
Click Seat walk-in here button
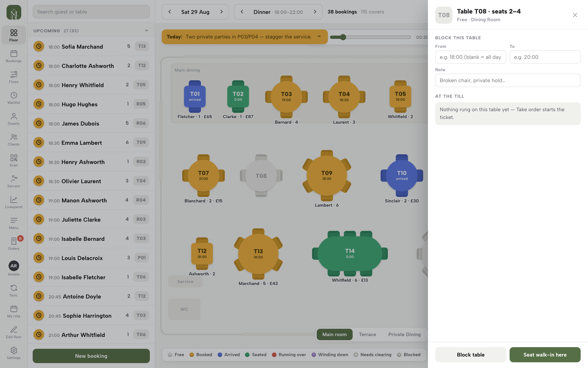pyautogui.click(x=545, y=355)
